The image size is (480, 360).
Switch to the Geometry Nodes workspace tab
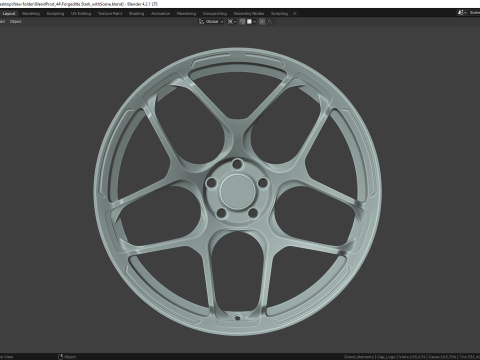coord(249,14)
